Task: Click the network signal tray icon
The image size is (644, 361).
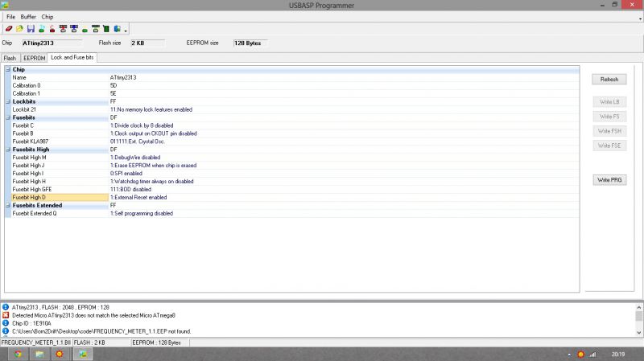Action: click(592, 355)
